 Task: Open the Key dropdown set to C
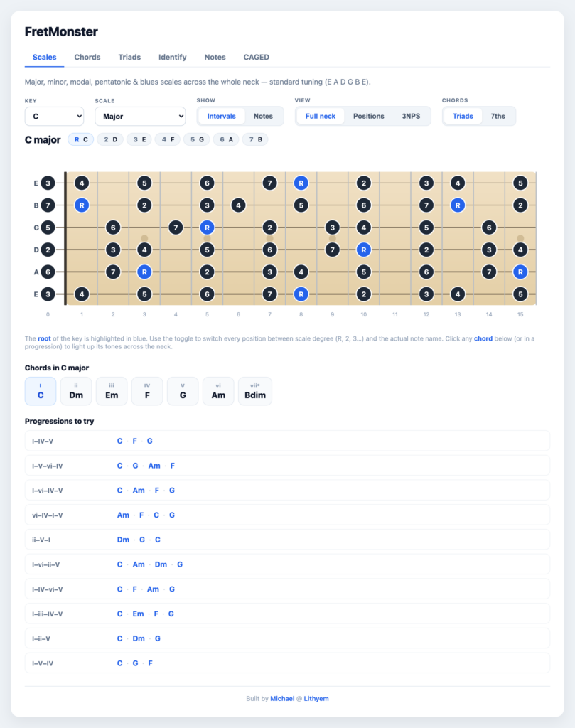point(54,116)
